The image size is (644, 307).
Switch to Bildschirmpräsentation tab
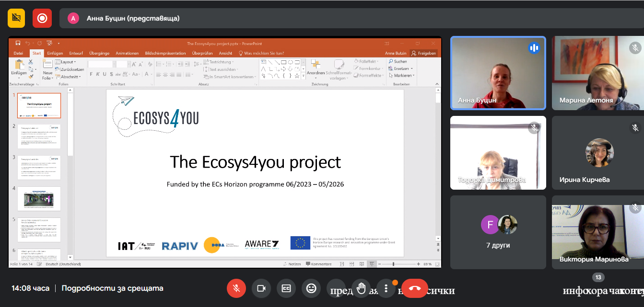(x=165, y=53)
